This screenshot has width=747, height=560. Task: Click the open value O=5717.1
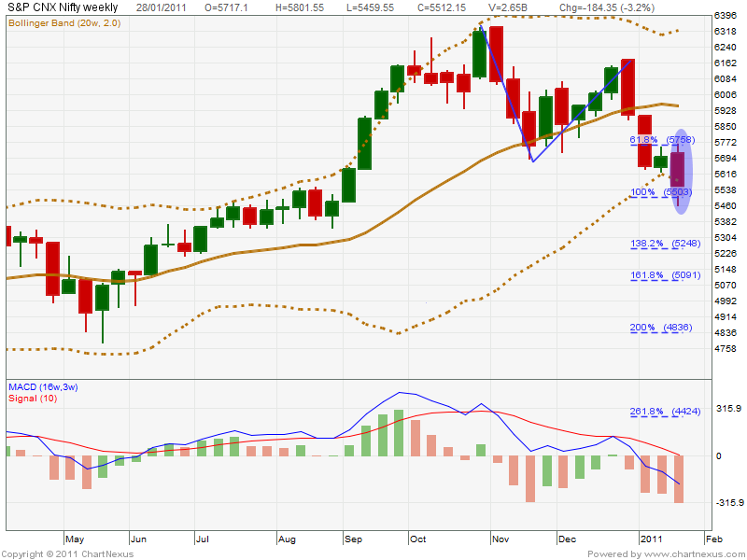pos(226,7)
